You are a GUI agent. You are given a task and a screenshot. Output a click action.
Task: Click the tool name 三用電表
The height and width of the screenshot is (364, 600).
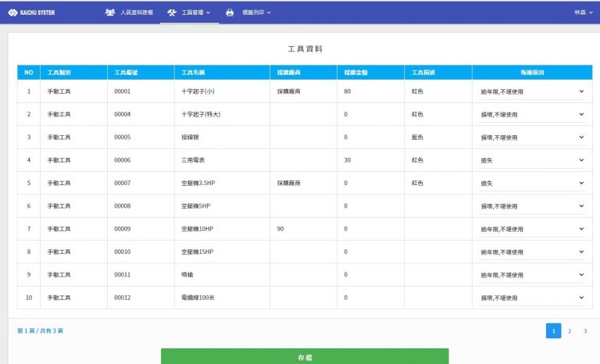(193, 160)
